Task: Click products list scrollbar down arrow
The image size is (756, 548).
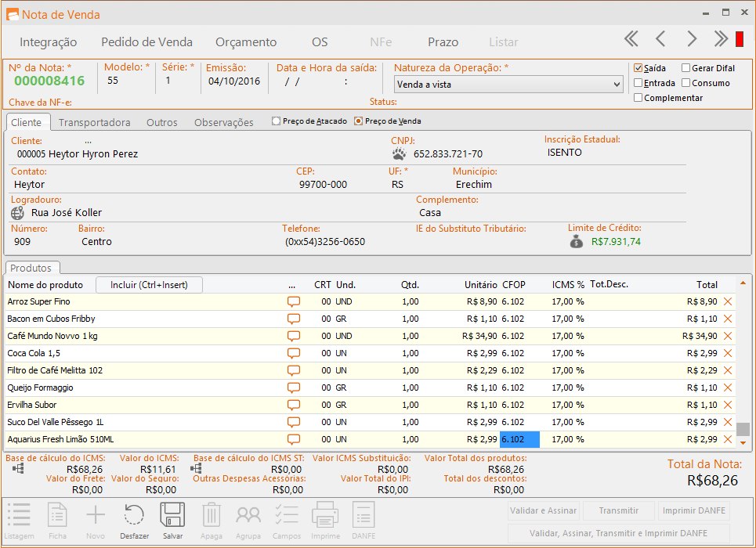Action: click(743, 443)
